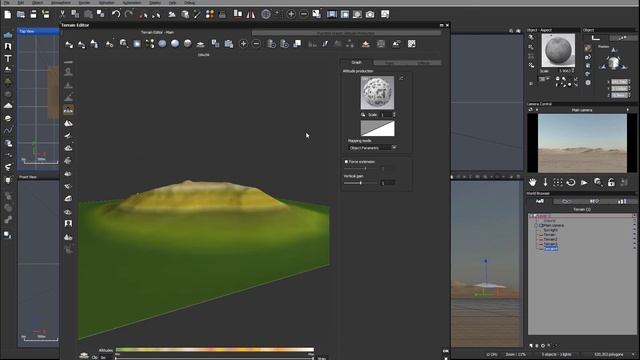Image resolution: width=640 pixels, height=360 pixels.
Task: Open the Mapping mode dropdown
Action: (373, 148)
